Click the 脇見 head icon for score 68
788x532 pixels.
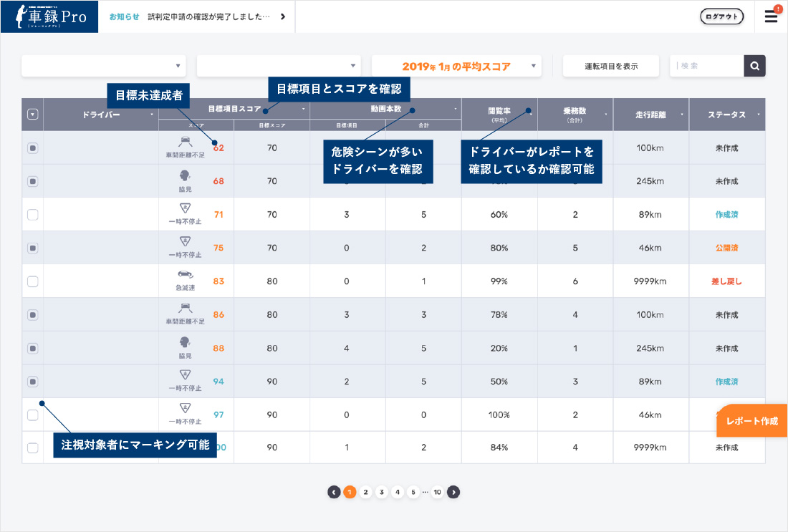click(184, 175)
